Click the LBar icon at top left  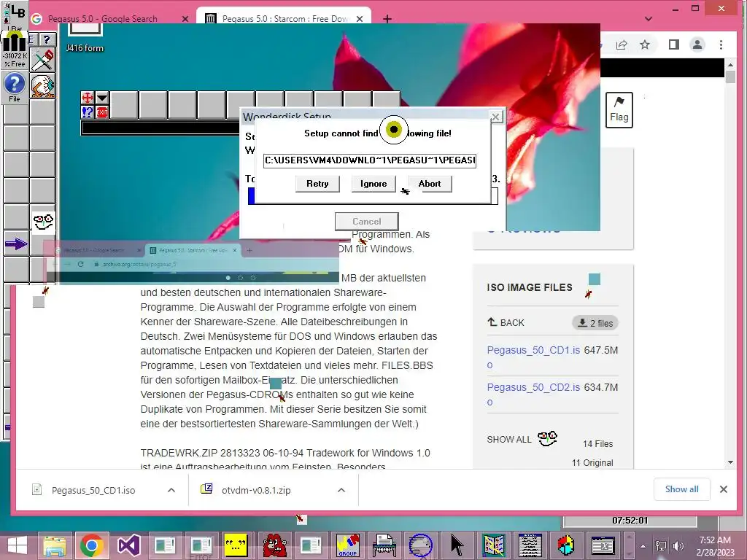[x=15, y=15]
